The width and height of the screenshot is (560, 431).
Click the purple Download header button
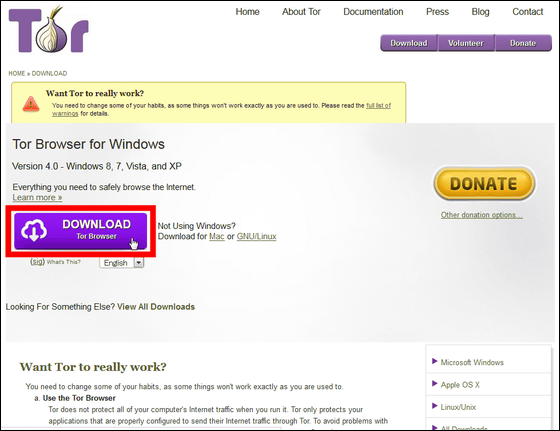coord(409,43)
